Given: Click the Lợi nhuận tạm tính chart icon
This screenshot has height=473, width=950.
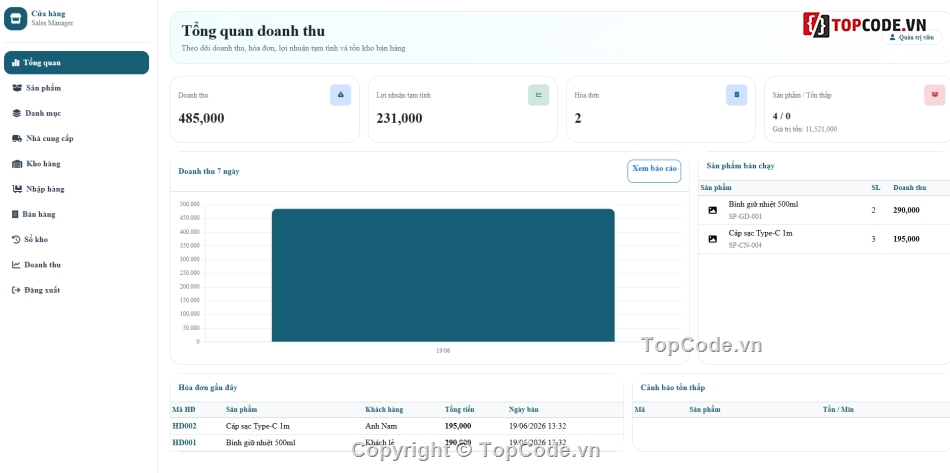Looking at the screenshot, I should (x=539, y=95).
